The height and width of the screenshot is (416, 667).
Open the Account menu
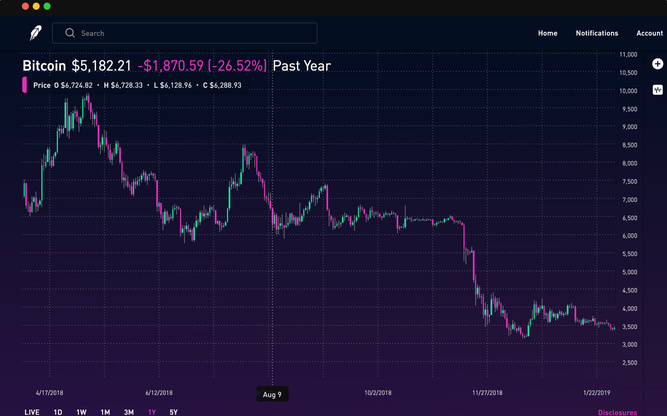click(650, 33)
